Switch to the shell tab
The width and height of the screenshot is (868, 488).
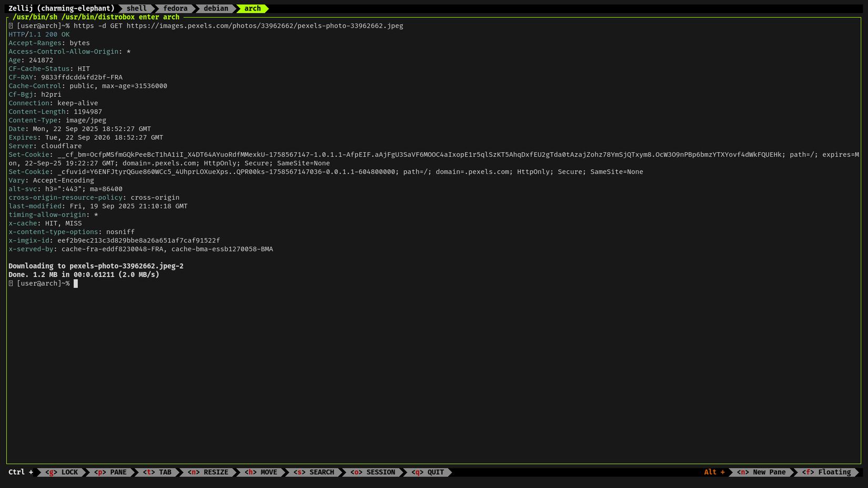pyautogui.click(x=136, y=8)
